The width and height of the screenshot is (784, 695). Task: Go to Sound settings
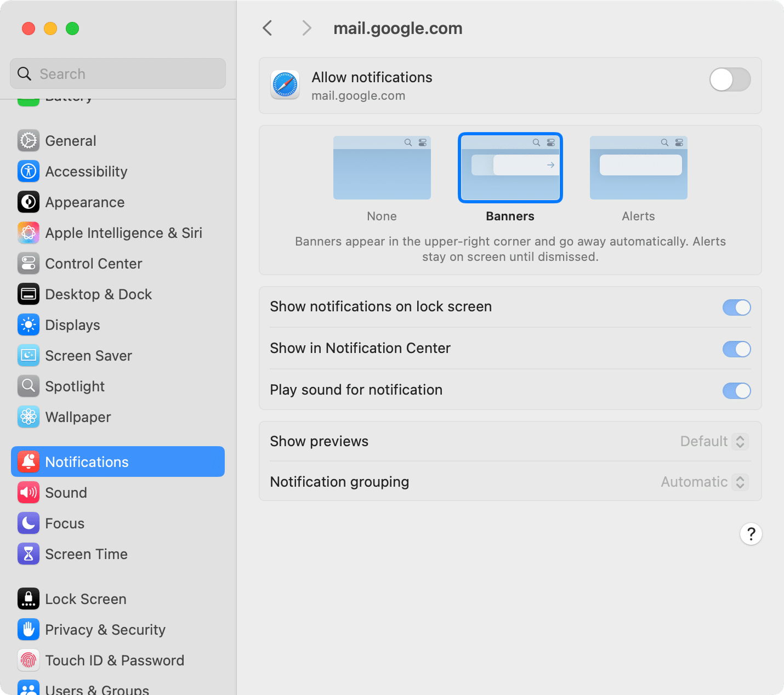[118, 493]
